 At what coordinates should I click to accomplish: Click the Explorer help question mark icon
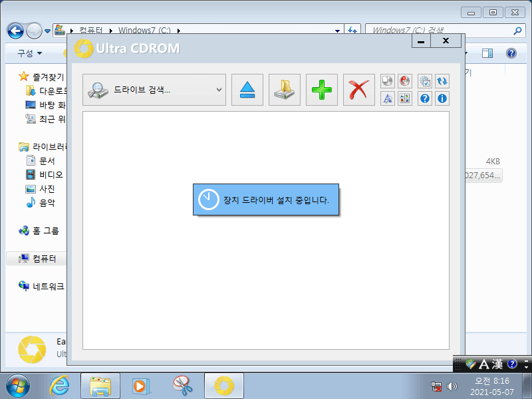point(511,53)
